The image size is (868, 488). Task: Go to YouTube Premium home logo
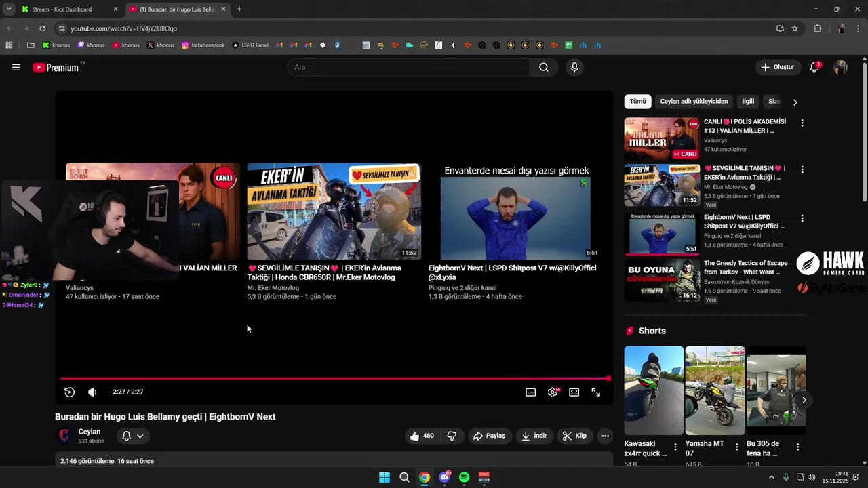tap(56, 67)
